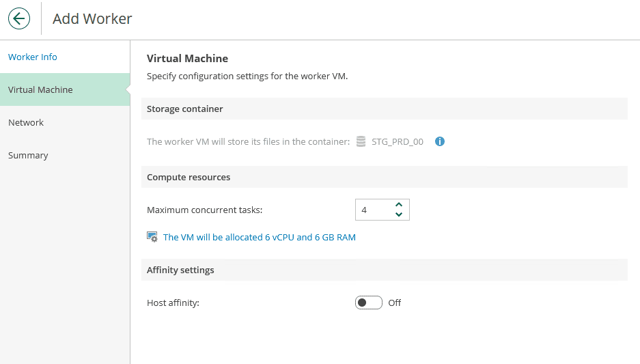
Task: Focus the maximum concurrent tasks field
Action: [x=372, y=210]
